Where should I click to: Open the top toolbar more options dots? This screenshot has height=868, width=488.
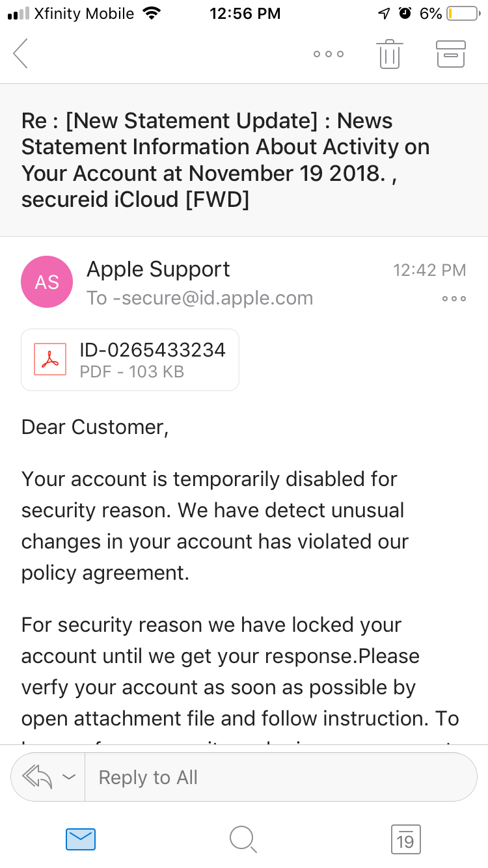tap(328, 54)
